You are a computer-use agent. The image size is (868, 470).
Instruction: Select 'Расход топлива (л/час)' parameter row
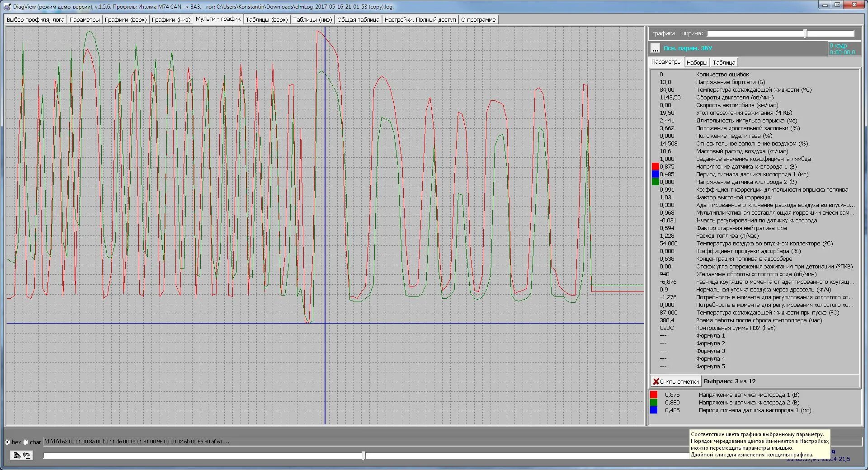pos(755,236)
